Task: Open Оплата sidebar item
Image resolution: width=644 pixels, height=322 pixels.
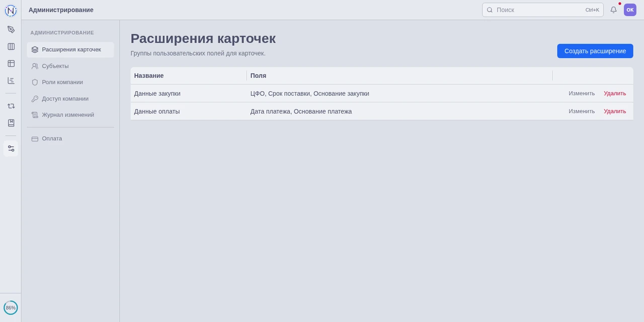Action: coord(70,138)
